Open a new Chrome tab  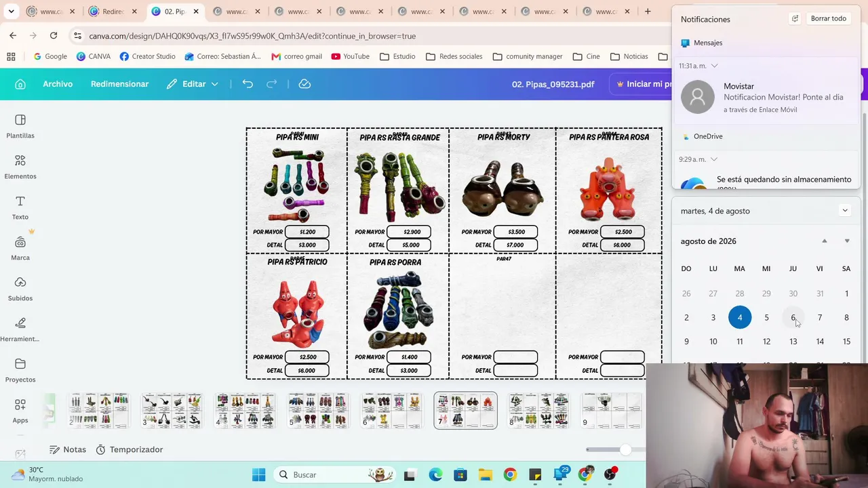(648, 12)
